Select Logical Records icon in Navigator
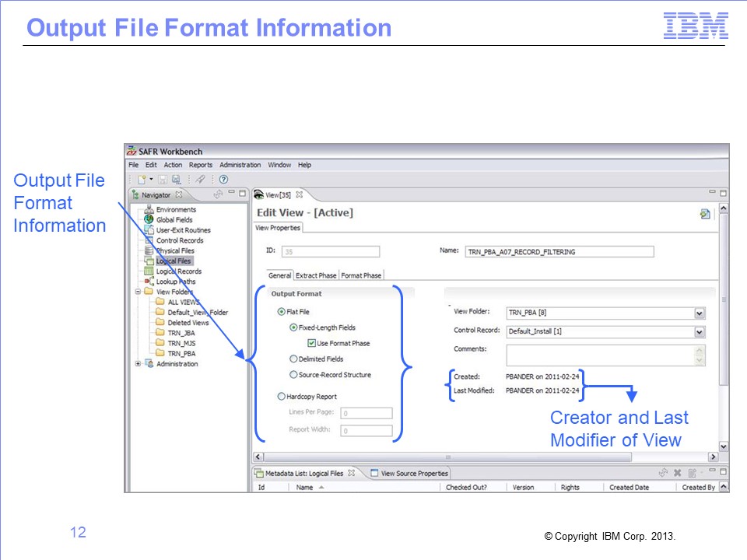Image resolution: width=747 pixels, height=560 pixels. pos(149,271)
